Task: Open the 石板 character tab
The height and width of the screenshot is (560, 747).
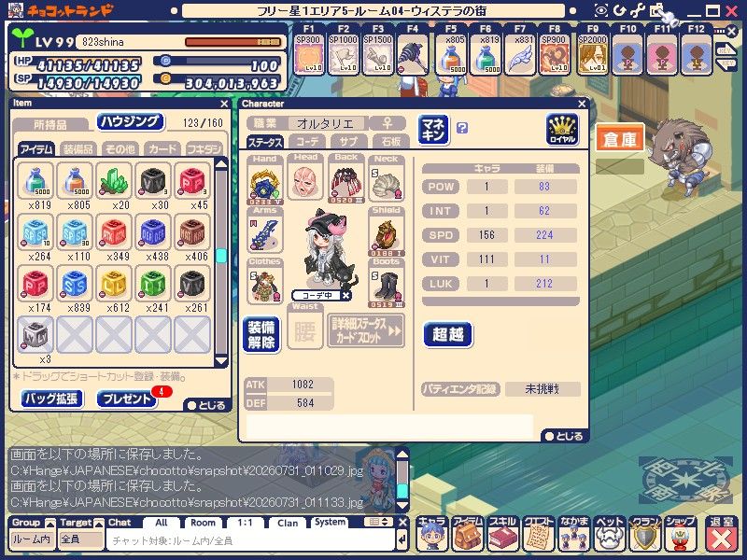Action: 389,142
